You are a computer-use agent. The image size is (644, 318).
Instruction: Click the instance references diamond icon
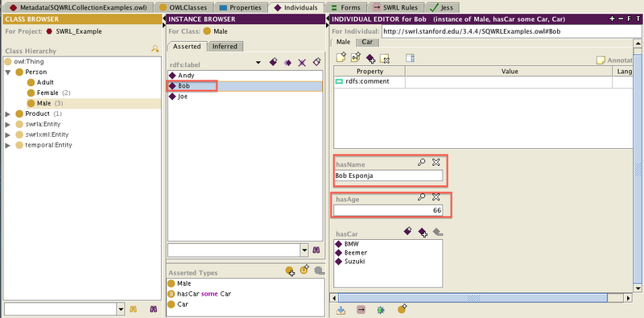[x=316, y=62]
